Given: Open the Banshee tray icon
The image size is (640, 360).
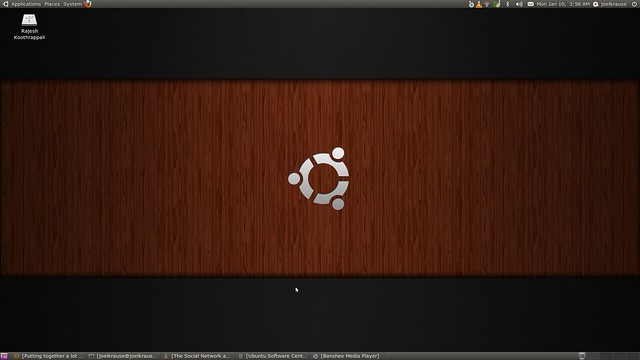Looking at the screenshot, I should pos(471,4).
